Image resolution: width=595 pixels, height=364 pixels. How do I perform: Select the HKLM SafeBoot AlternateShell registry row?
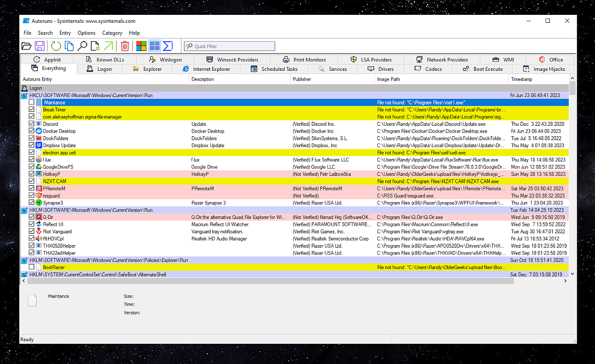[295, 274]
